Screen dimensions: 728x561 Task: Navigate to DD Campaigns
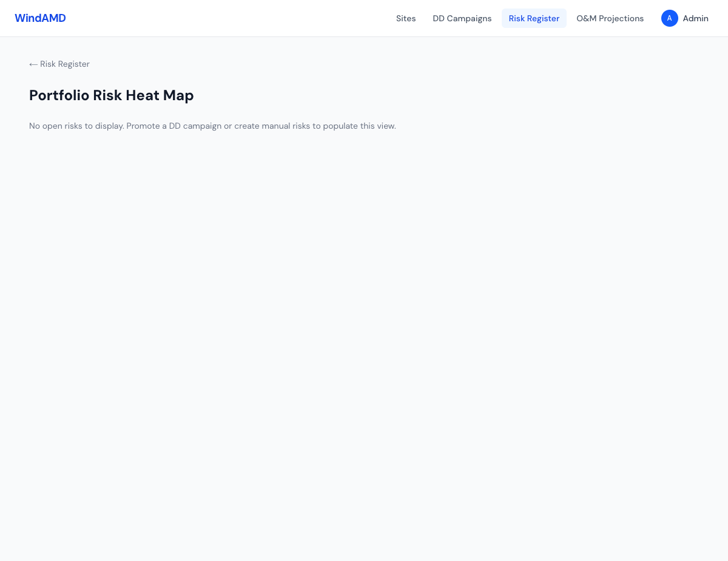[462, 18]
